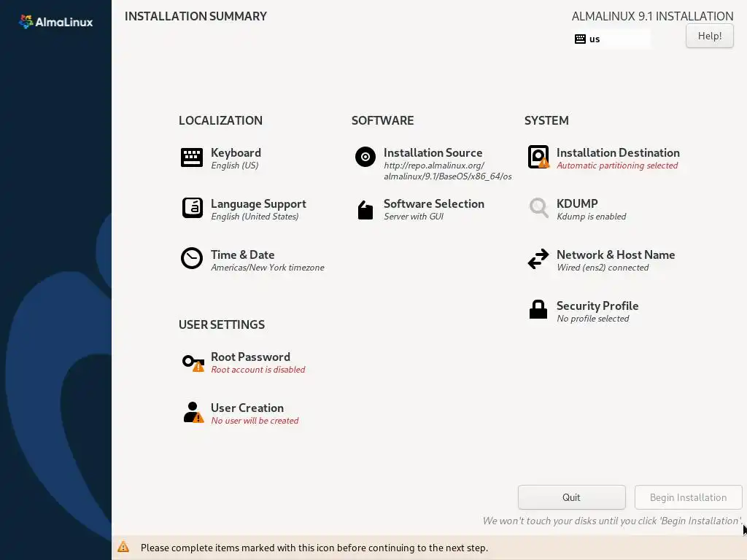Click the Network & Host Name arrows icon
This screenshot has height=560, width=747.
538,259
